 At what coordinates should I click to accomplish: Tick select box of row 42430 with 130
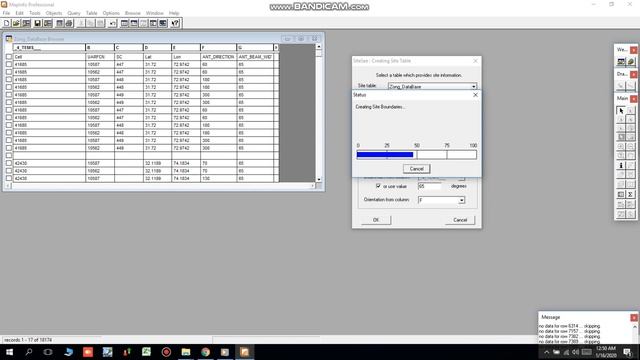[9, 178]
